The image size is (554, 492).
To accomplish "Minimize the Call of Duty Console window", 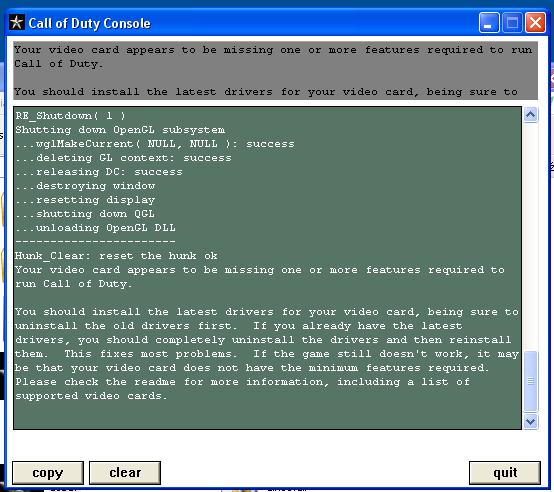I will click(489, 23).
